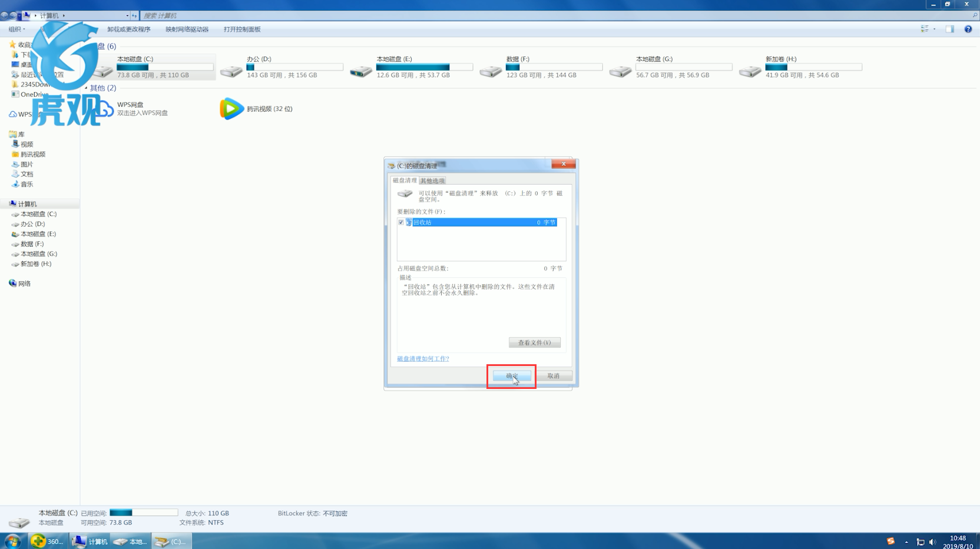The height and width of the screenshot is (549, 980).
Task: Select the 本地磁盘 (C:) drive icon
Action: click(x=102, y=71)
